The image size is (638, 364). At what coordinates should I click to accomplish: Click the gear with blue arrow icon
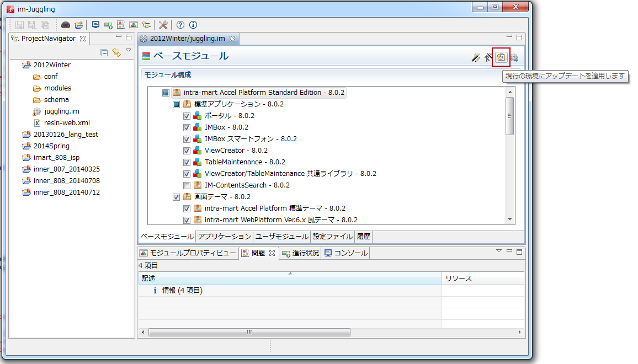pyautogui.click(x=514, y=58)
